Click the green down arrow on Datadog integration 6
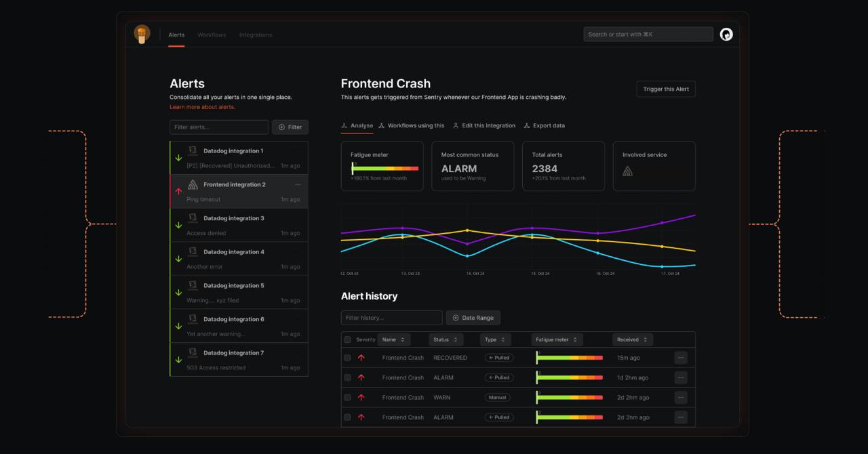This screenshot has height=454, width=868. (178, 326)
